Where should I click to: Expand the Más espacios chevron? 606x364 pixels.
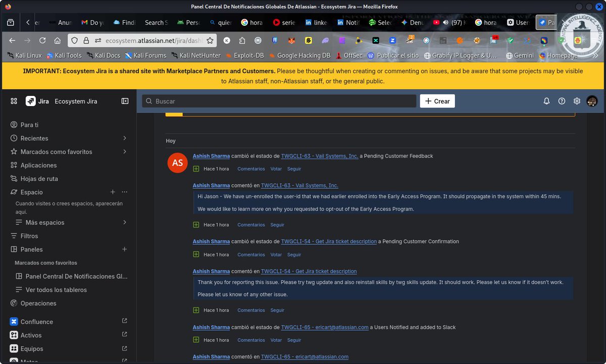click(125, 222)
